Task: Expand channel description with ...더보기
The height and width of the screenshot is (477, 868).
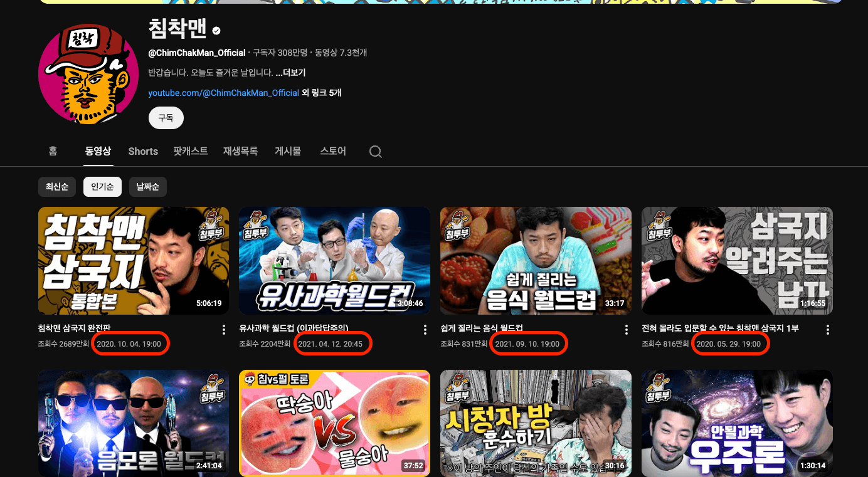Action: [290, 73]
